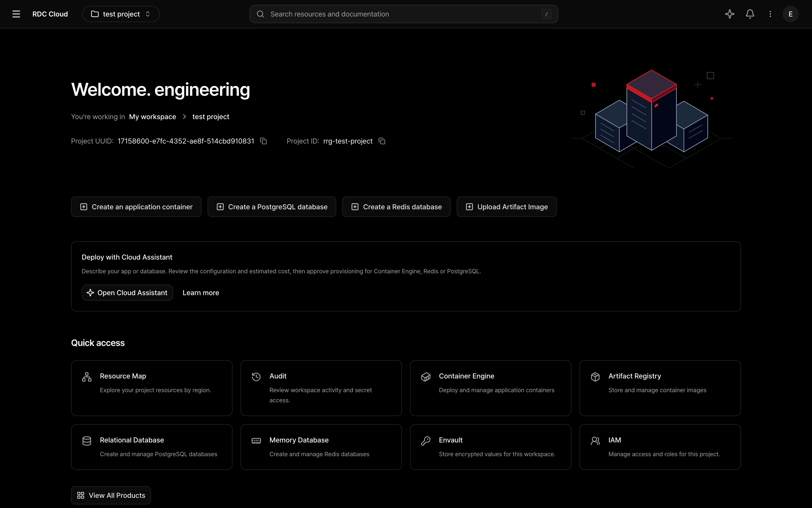The height and width of the screenshot is (508, 812).
Task: Click the Memory Database chip icon
Action: click(x=256, y=441)
